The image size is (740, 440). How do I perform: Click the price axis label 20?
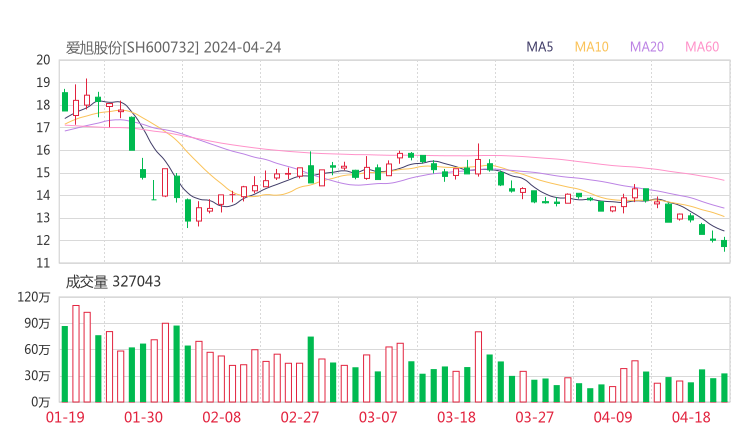(43, 60)
